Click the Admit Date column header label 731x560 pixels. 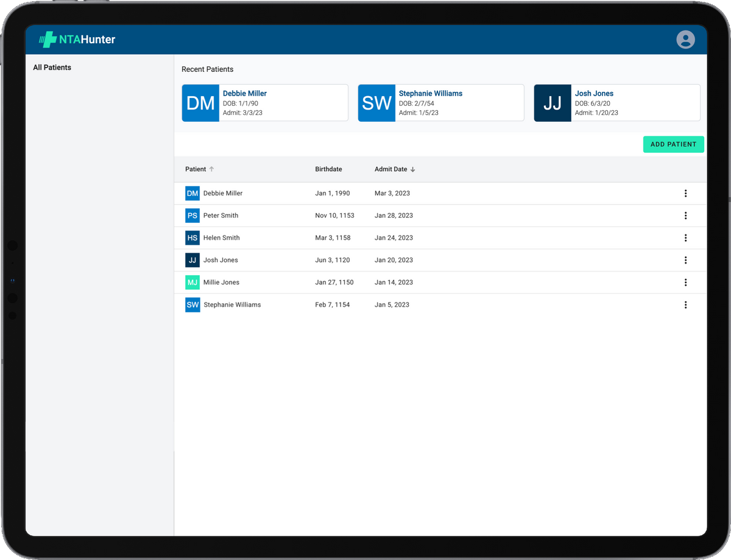(391, 169)
